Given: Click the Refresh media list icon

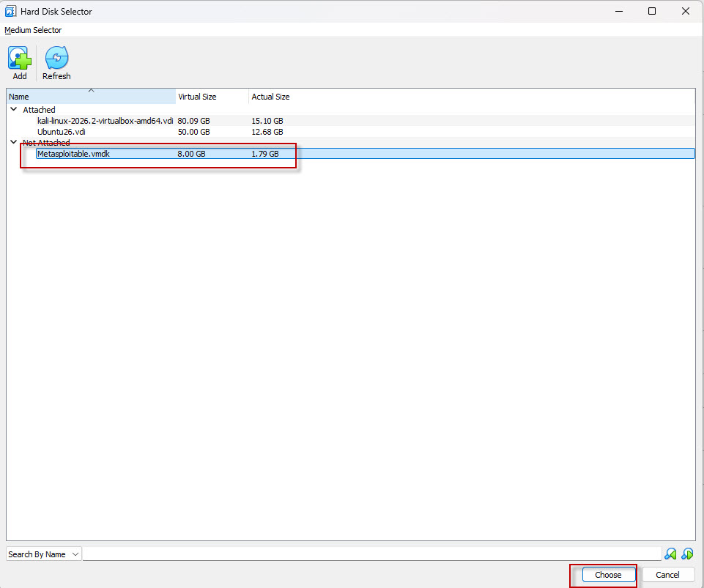Looking at the screenshot, I should [x=56, y=58].
